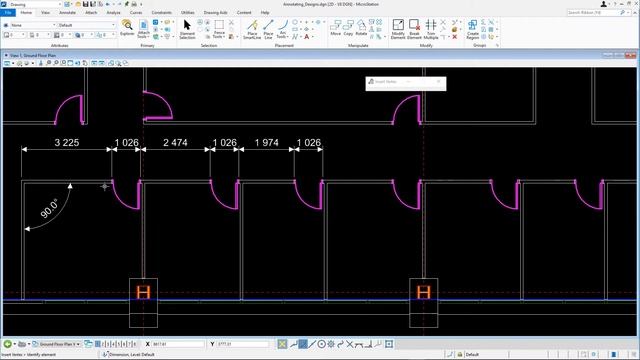This screenshot has width=640, height=360.
Task: Activate the Element Selection arrow tool
Action: (187, 29)
